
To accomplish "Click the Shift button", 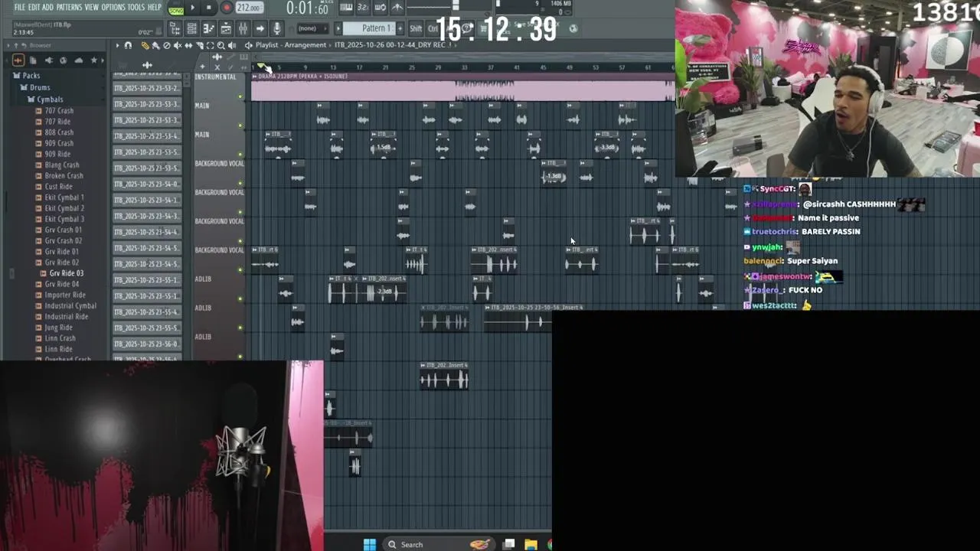I will coord(416,28).
